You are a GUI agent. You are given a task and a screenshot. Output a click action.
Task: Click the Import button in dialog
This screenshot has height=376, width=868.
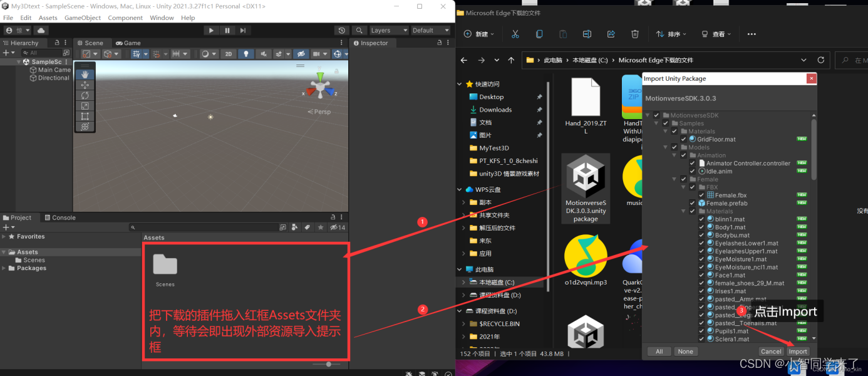click(798, 352)
